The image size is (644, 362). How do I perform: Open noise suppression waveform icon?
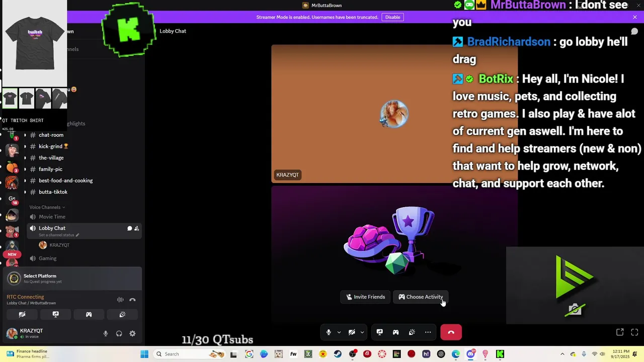(x=120, y=300)
